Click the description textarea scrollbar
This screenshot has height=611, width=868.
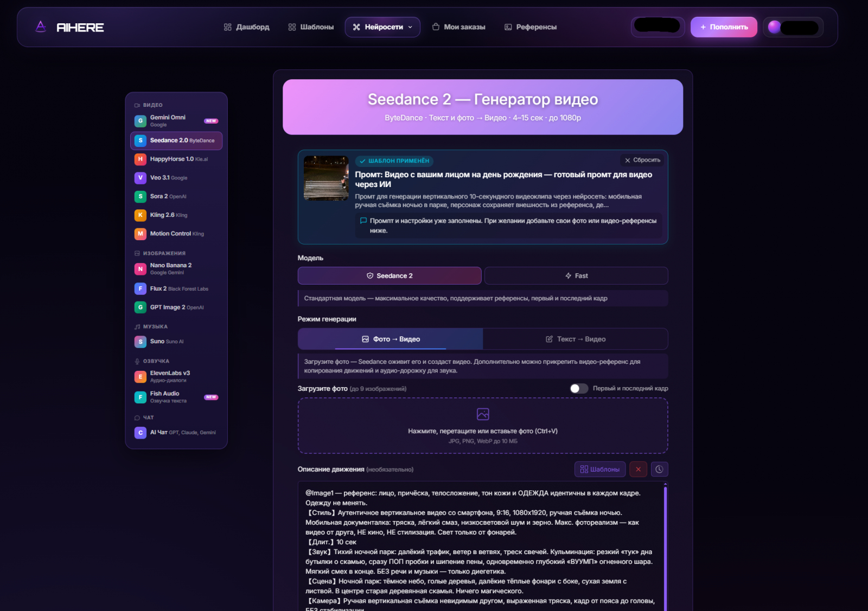point(665,548)
